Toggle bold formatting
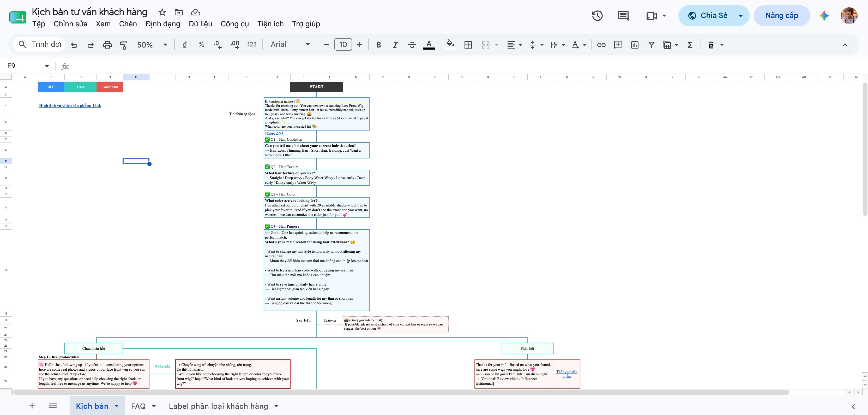The width and height of the screenshot is (868, 415). pyautogui.click(x=378, y=45)
